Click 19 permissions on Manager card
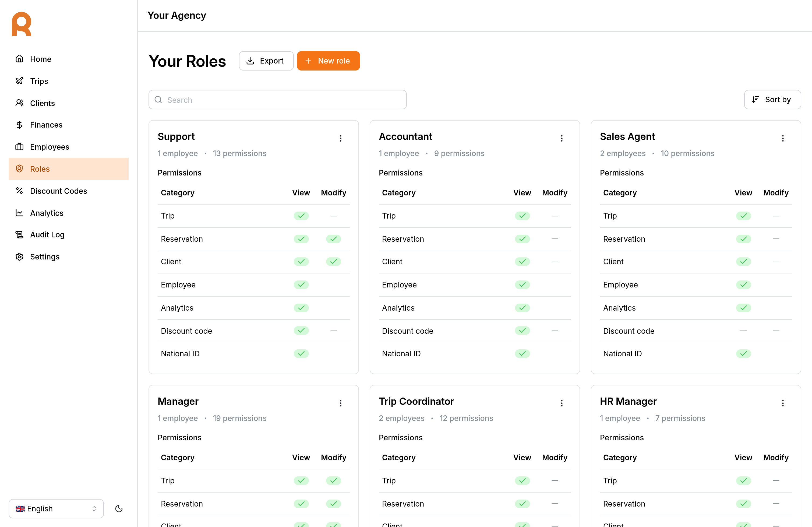 pyautogui.click(x=239, y=418)
